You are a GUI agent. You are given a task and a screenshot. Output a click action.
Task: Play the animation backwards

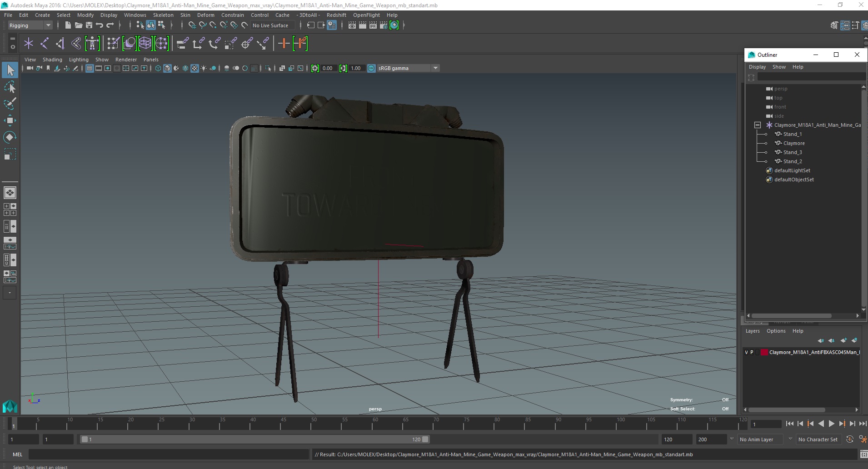pyautogui.click(x=821, y=424)
